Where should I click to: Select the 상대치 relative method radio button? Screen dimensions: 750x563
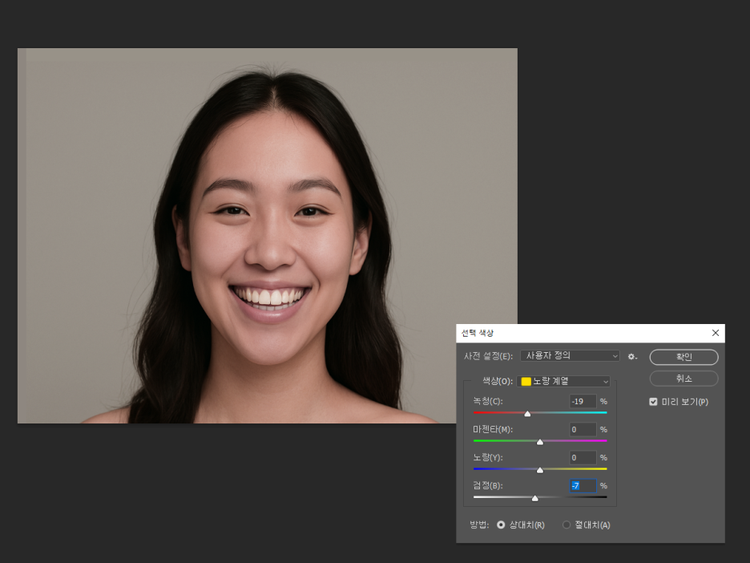[501, 525]
